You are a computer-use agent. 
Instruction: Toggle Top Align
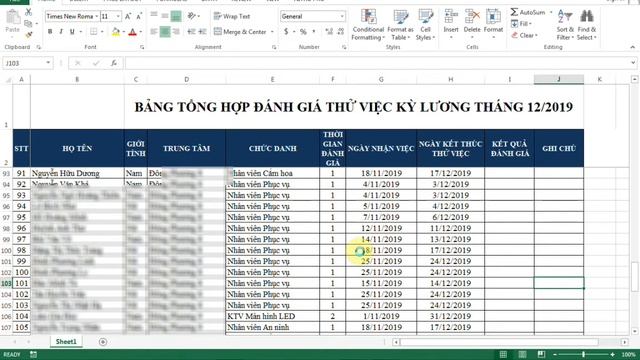click(154, 16)
